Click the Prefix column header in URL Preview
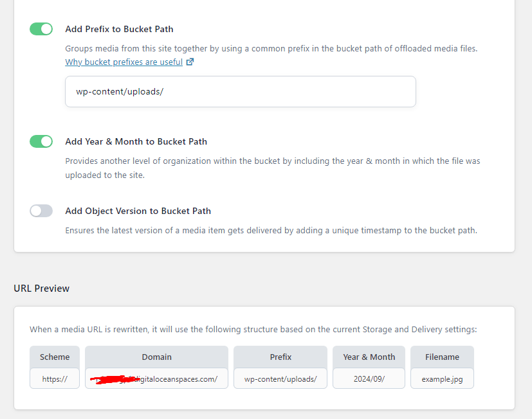 tap(280, 357)
